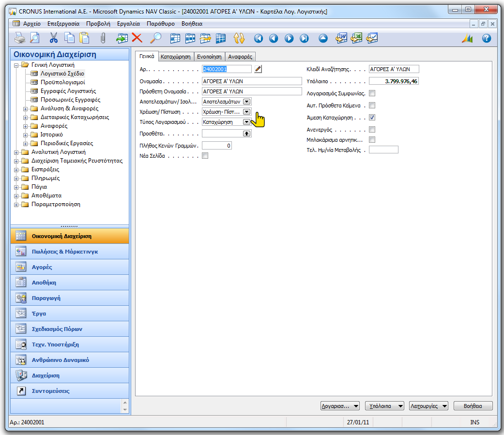Click the paperclip links icon
Screen dimensions: 504x435
(103, 38)
